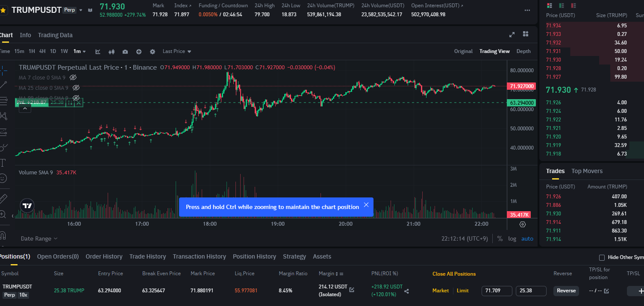Close position from chart PNL label X
Viewport: 644px width, 306px height.
coord(79,103)
